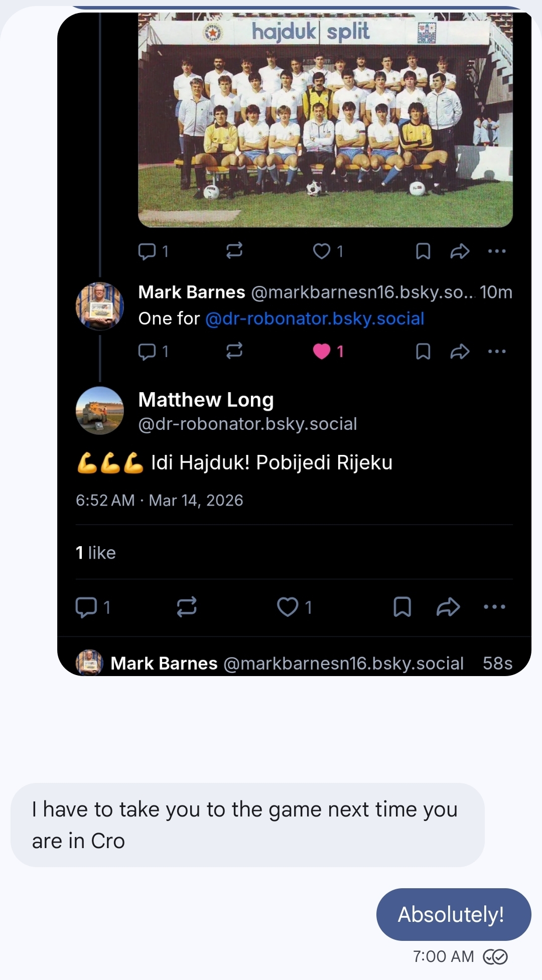
Task: Open the Hajduk Split team photo
Action: pos(325,120)
